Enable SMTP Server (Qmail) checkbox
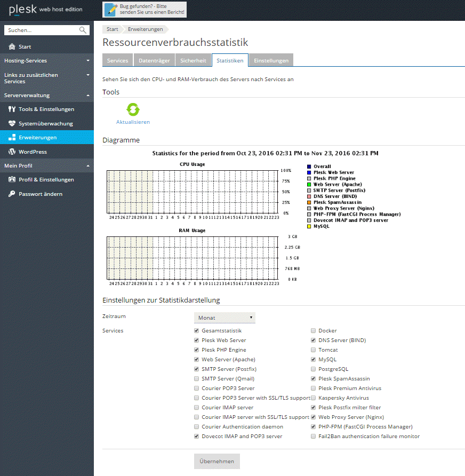 [197, 378]
